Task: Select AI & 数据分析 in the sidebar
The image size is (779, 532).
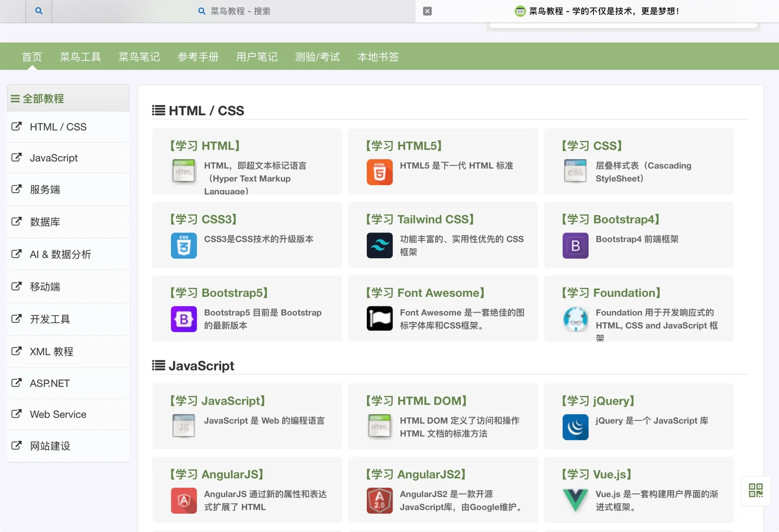Action: tap(68, 254)
